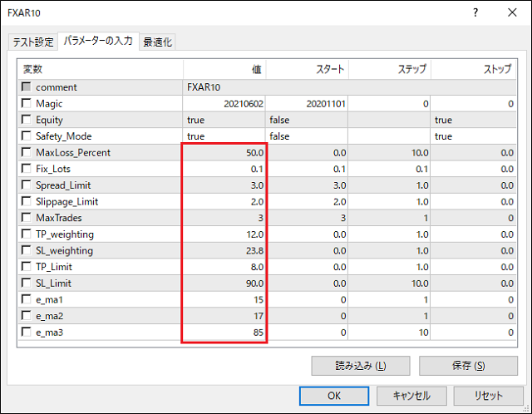Select the MaxTrades stop 0 cell
Viewport: 532px width, 414px height.
pyautogui.click(x=474, y=218)
